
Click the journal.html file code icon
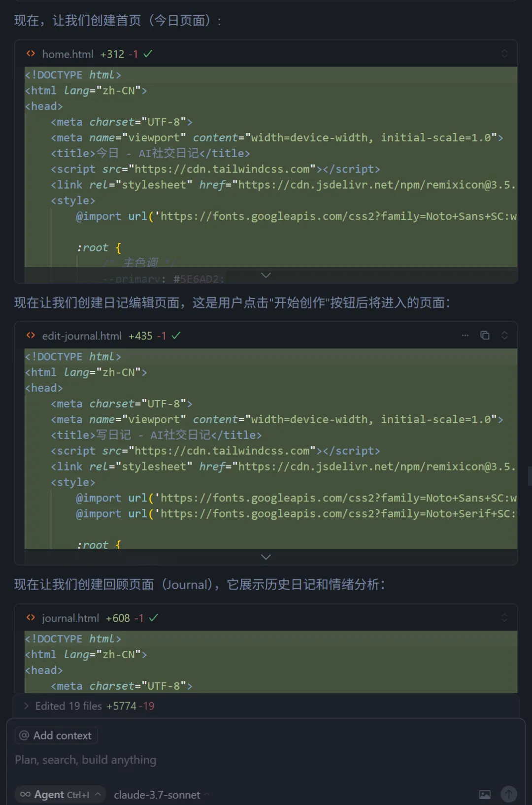coord(31,618)
